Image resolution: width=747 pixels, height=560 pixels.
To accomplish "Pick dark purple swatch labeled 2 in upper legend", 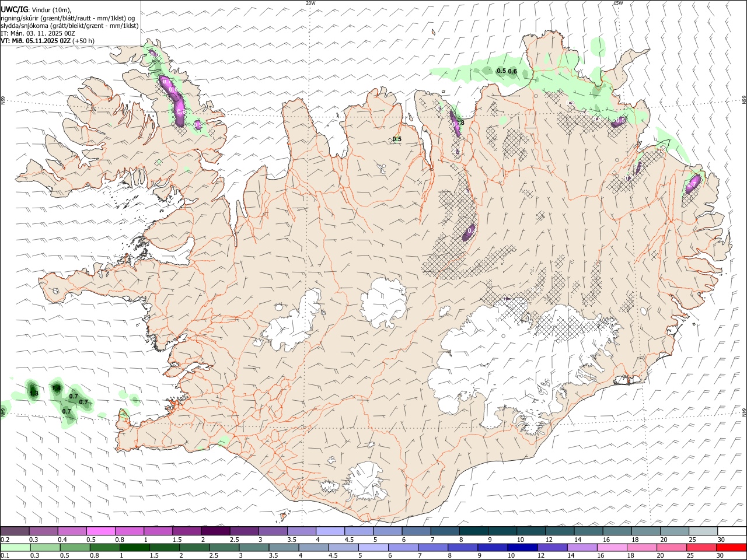I will point(215,531).
